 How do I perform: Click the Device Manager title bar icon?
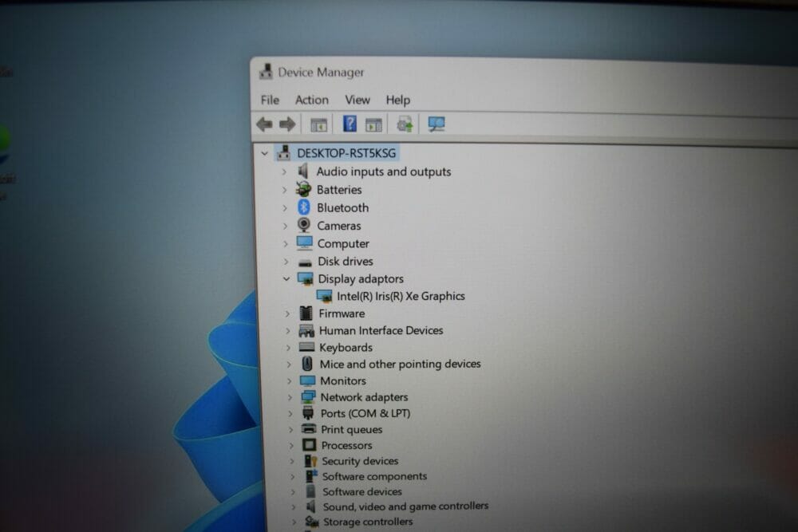coord(266,72)
